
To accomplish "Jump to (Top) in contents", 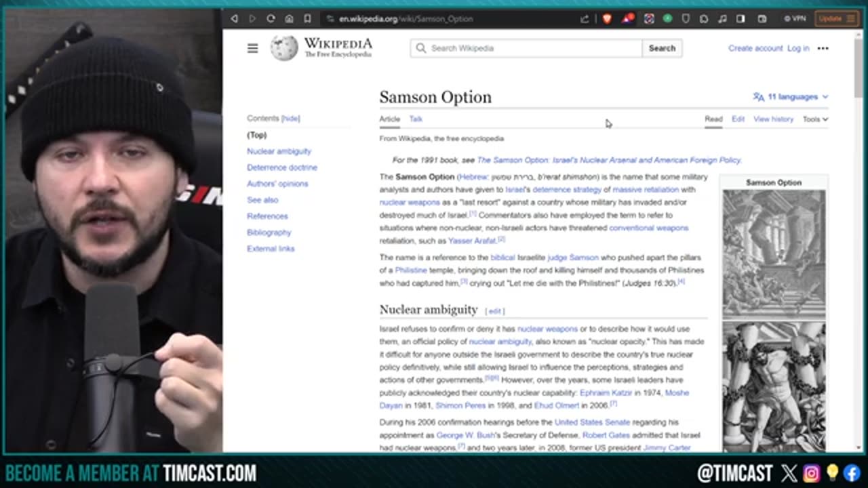I will tap(256, 135).
